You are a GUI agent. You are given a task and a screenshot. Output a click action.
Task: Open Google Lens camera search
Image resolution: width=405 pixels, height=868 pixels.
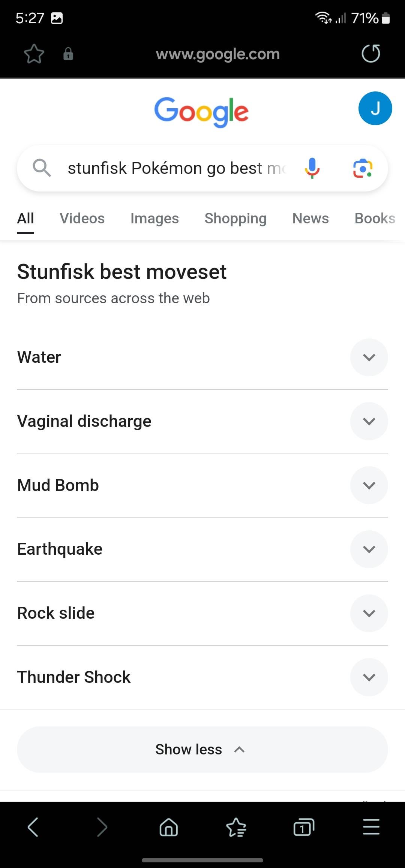[362, 168]
